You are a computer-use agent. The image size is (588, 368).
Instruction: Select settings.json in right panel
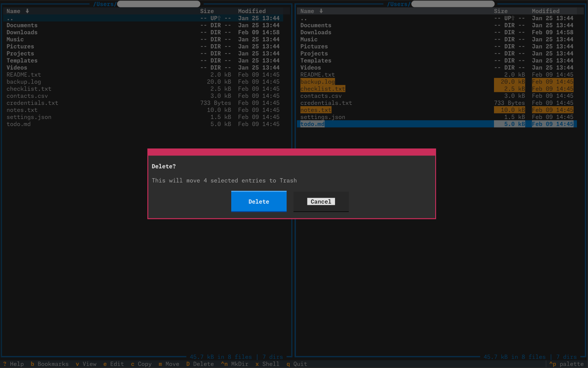tap(437, 117)
